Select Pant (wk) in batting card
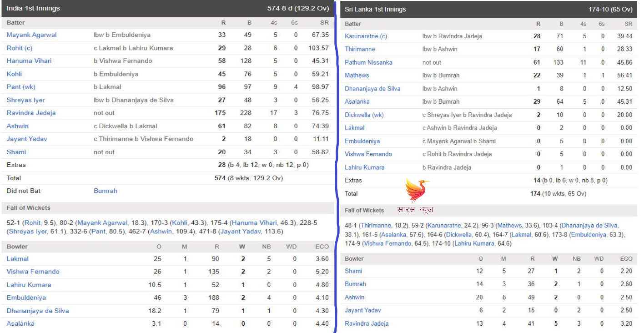 tap(21, 87)
